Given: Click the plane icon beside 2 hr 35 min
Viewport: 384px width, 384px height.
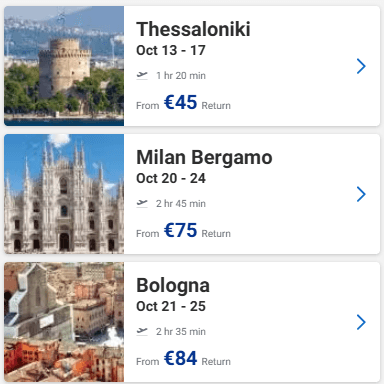Looking at the screenshot, I should 142,331.
